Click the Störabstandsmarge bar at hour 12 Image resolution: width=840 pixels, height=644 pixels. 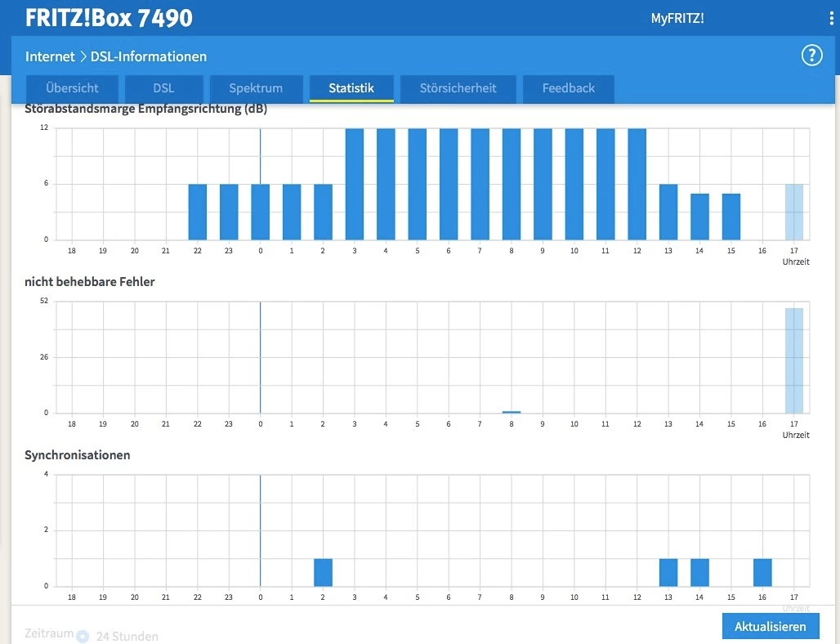[637, 185]
